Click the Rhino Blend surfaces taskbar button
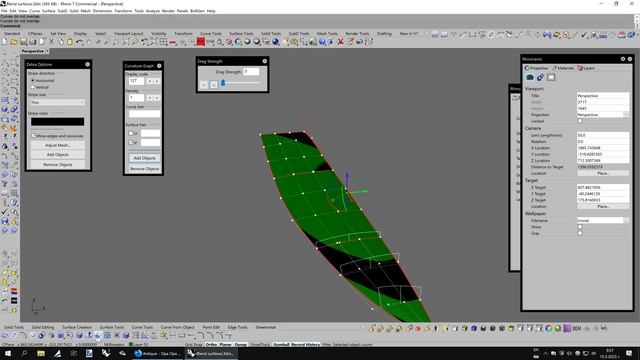Viewport: 640px width, 360px height. 211,353
